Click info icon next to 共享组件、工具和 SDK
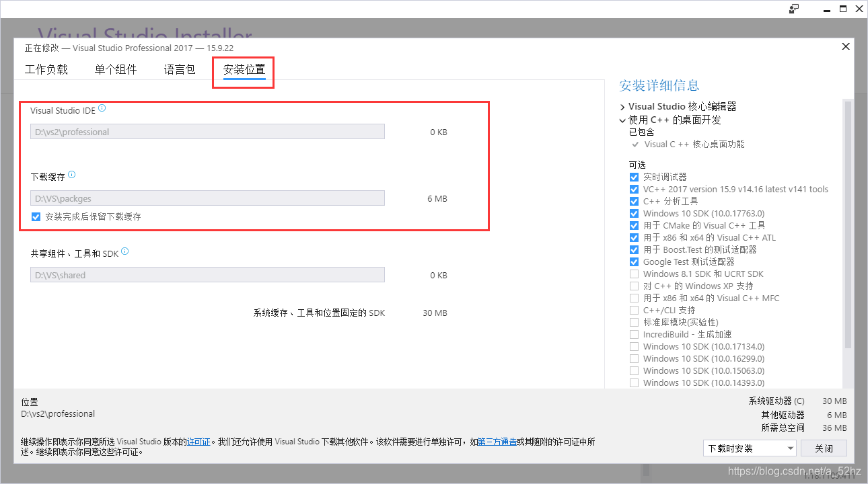Viewport: 868px width, 484px height. pyautogui.click(x=124, y=252)
